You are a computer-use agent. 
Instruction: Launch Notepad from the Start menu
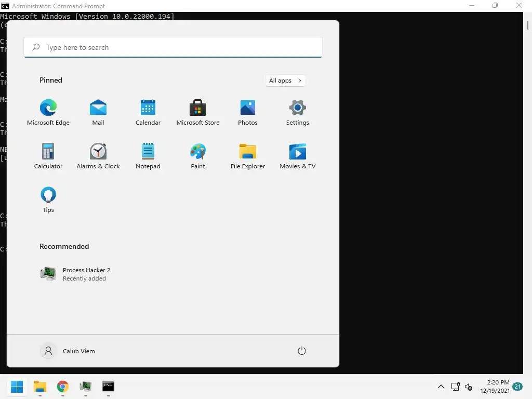coord(148,156)
